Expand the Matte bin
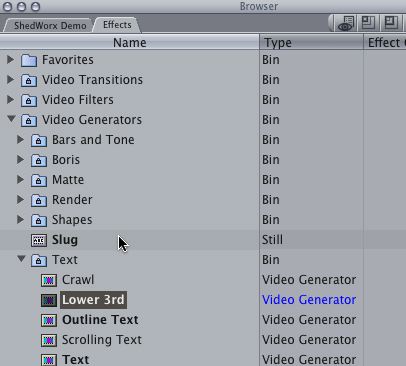The image size is (406, 366). click(20, 180)
